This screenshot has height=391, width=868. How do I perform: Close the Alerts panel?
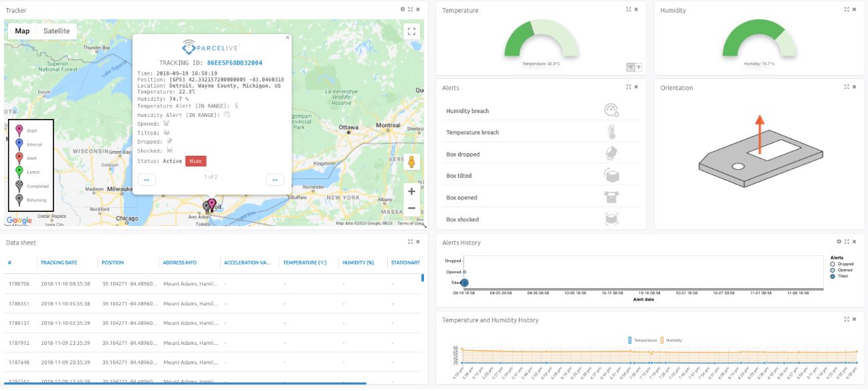(636, 87)
